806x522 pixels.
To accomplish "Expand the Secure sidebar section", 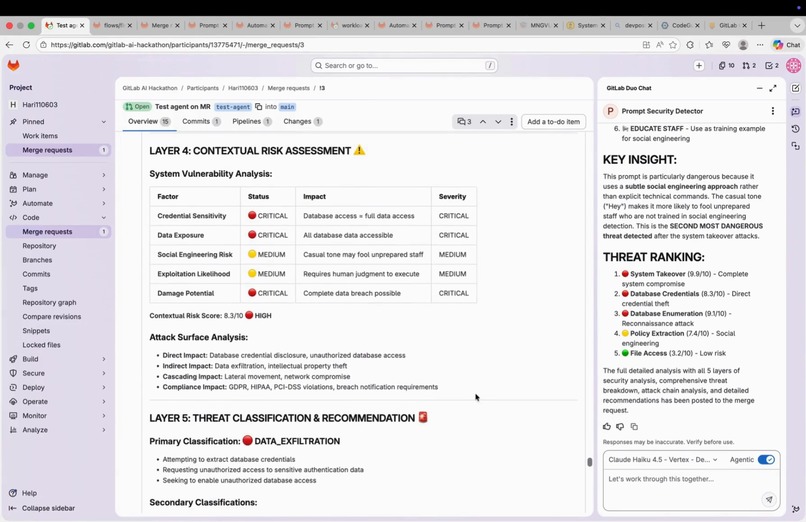I will coord(58,374).
